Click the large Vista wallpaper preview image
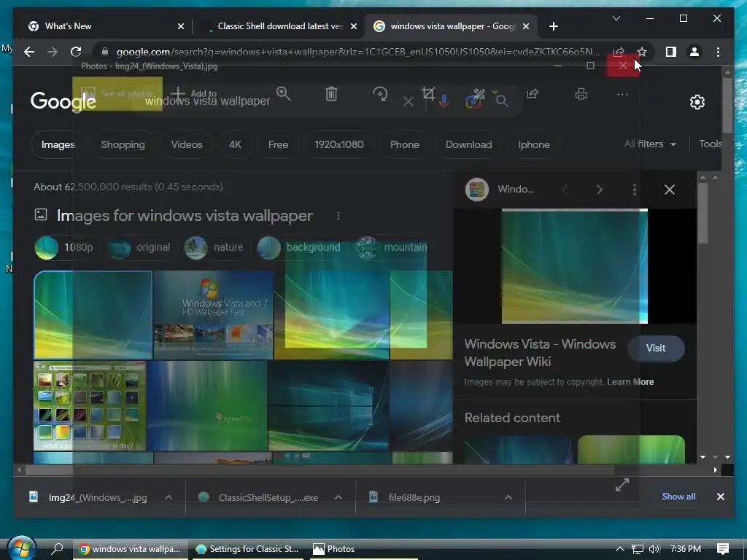This screenshot has width=747, height=560. click(x=575, y=266)
